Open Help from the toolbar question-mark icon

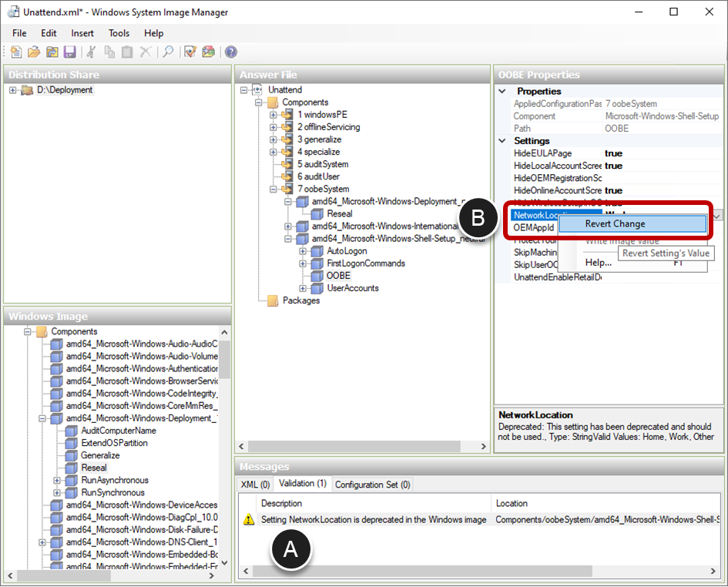[x=230, y=52]
